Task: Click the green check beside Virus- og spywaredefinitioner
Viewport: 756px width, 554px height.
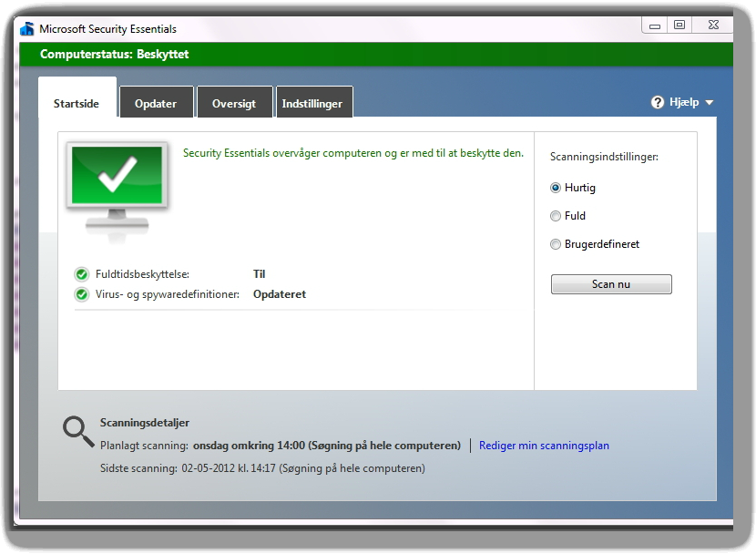Action: pyautogui.click(x=81, y=294)
